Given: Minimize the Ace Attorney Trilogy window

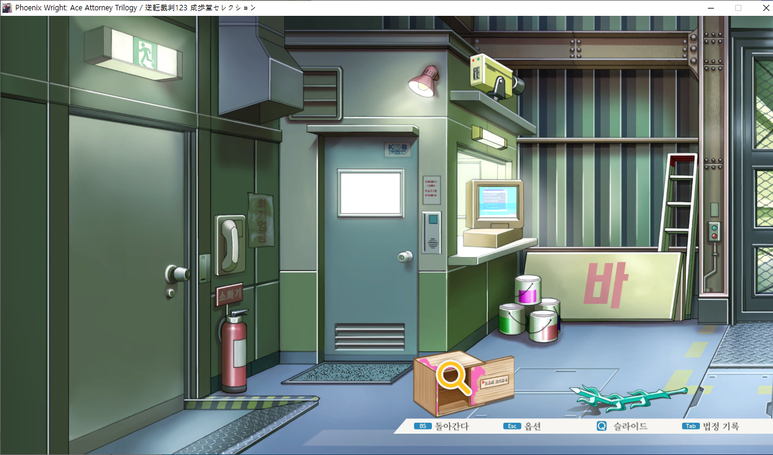Looking at the screenshot, I should pos(711,8).
